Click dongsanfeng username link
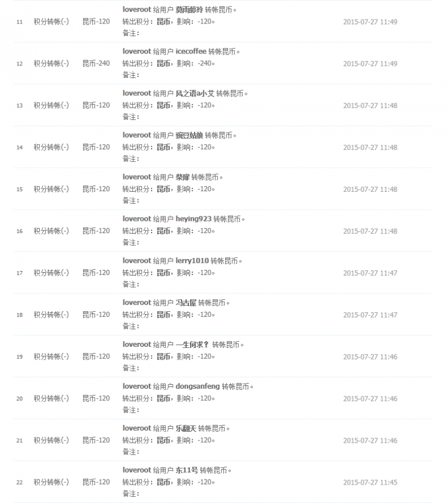Screen dimensions: 448x503 point(198,386)
